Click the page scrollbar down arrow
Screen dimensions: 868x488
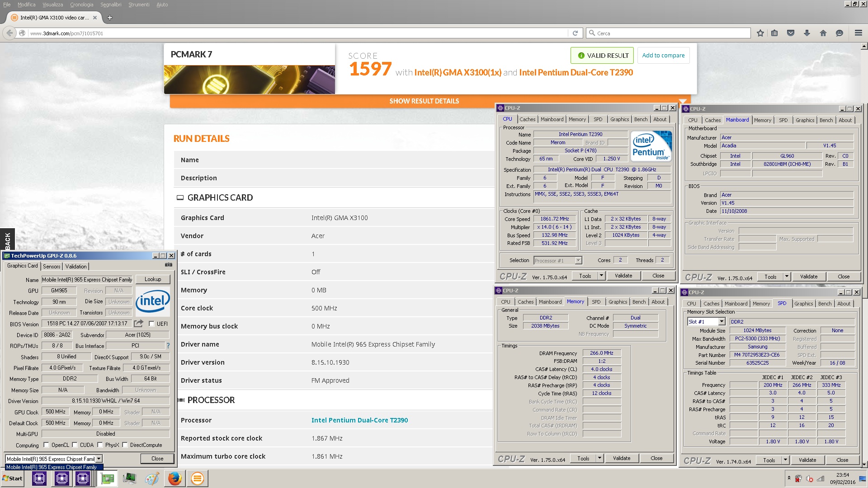point(864,465)
